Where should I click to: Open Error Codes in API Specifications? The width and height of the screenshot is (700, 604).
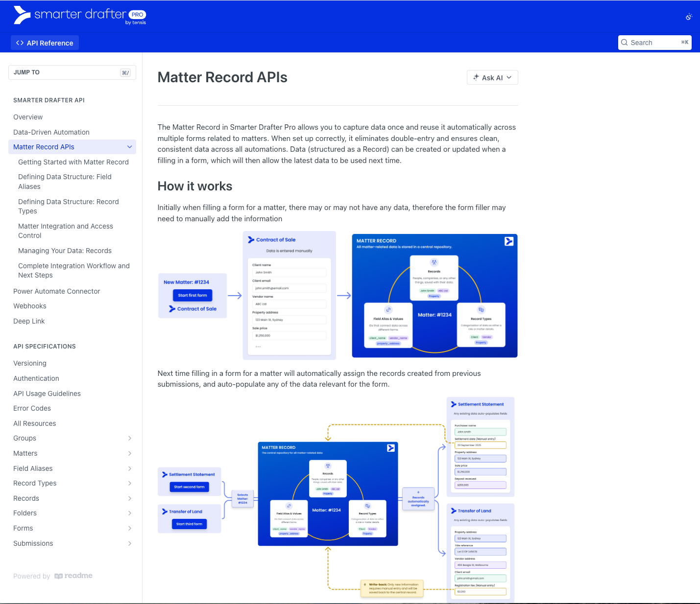32,408
